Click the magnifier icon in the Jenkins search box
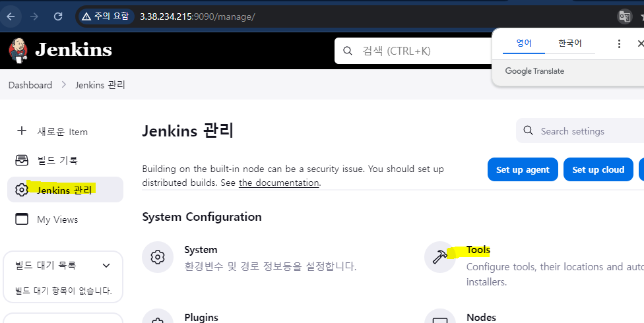 [348, 51]
